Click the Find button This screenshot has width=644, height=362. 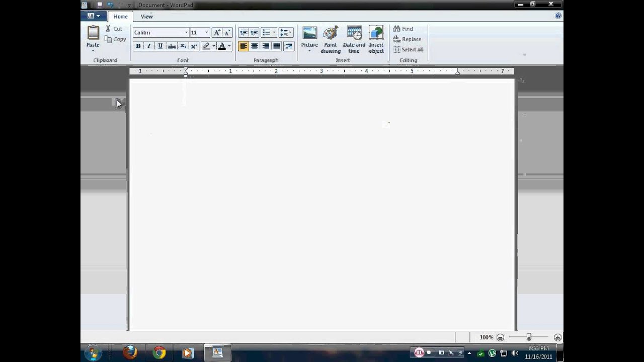[403, 29]
